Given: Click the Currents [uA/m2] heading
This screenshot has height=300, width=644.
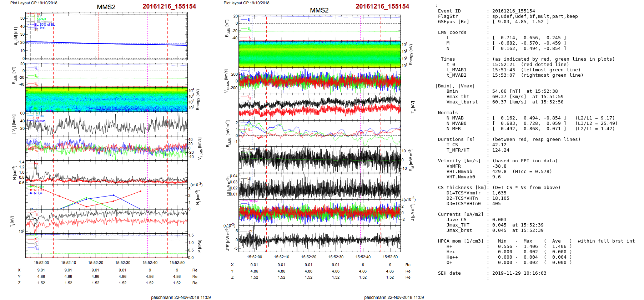Looking at the screenshot, I should pyautogui.click(x=461, y=214).
